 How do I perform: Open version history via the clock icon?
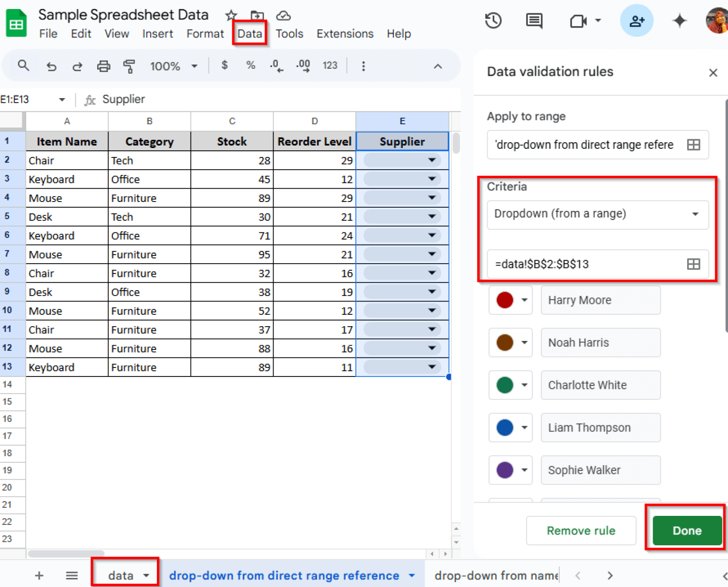[x=493, y=21]
